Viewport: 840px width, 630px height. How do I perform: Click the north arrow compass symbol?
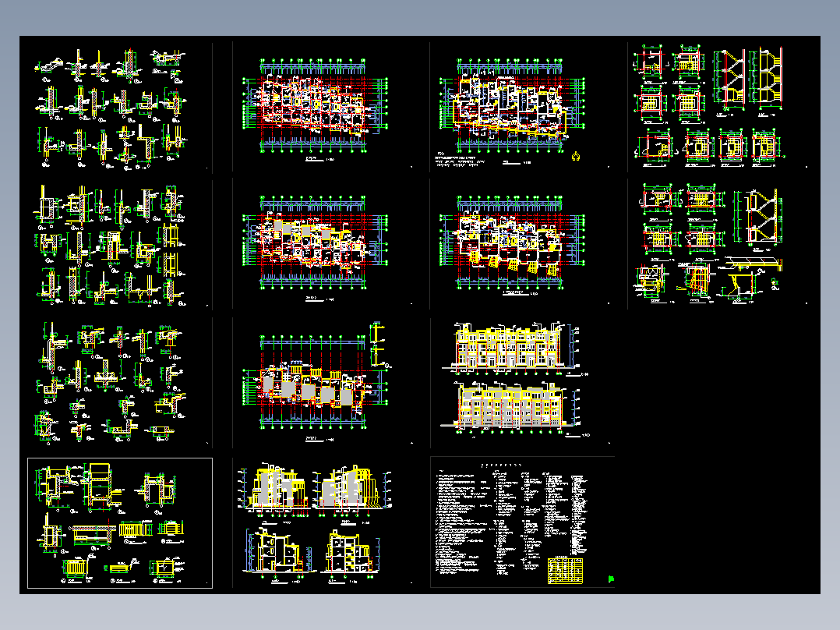pyautogui.click(x=577, y=157)
